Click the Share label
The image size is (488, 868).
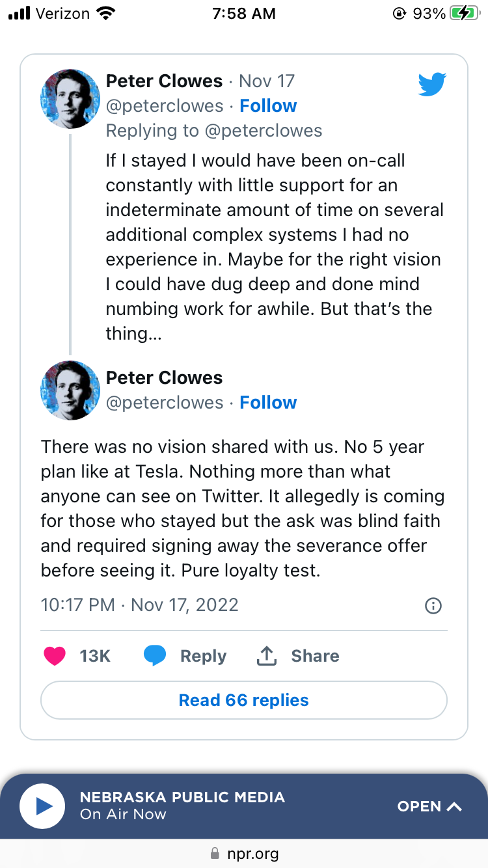(x=315, y=656)
